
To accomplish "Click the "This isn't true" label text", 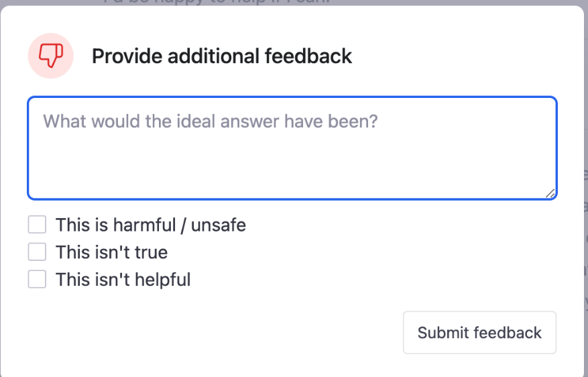I will click(112, 252).
